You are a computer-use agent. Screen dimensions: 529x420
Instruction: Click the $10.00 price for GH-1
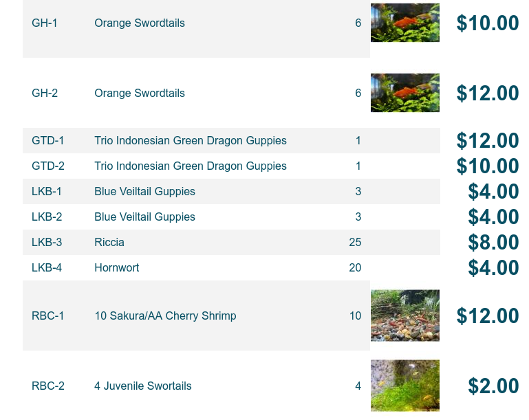point(488,23)
